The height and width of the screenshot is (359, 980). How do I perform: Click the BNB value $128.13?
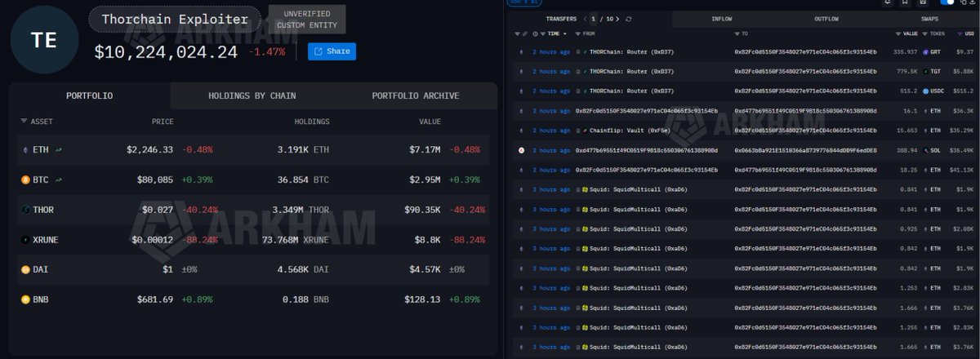(x=422, y=299)
